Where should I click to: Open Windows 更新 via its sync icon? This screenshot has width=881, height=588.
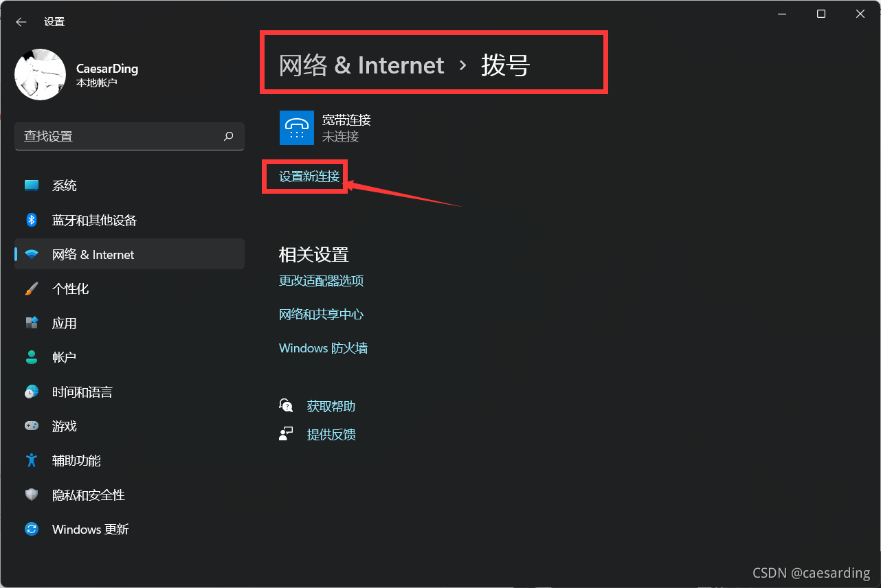pos(32,529)
